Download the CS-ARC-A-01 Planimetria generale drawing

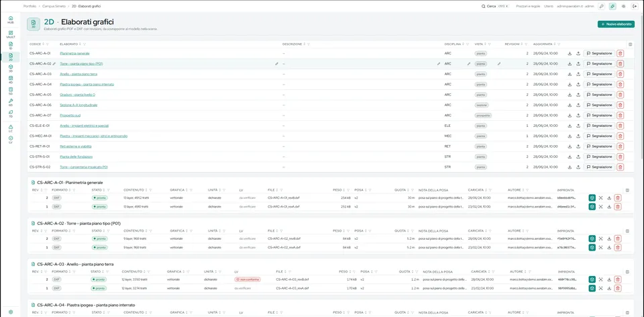pyautogui.click(x=570, y=54)
